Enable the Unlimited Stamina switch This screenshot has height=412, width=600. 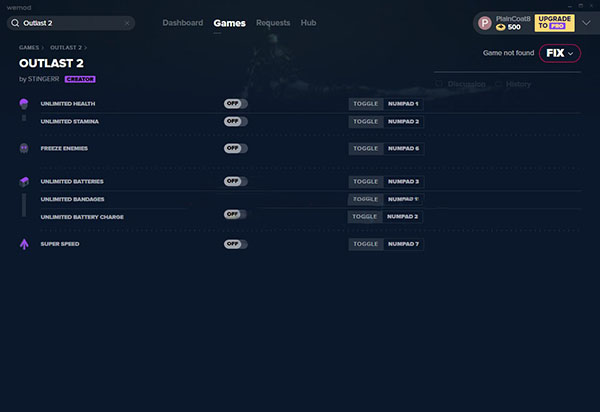[235, 121]
